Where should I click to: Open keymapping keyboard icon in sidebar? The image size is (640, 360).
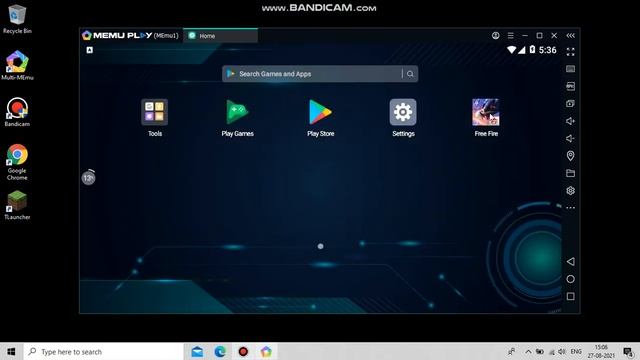(571, 69)
